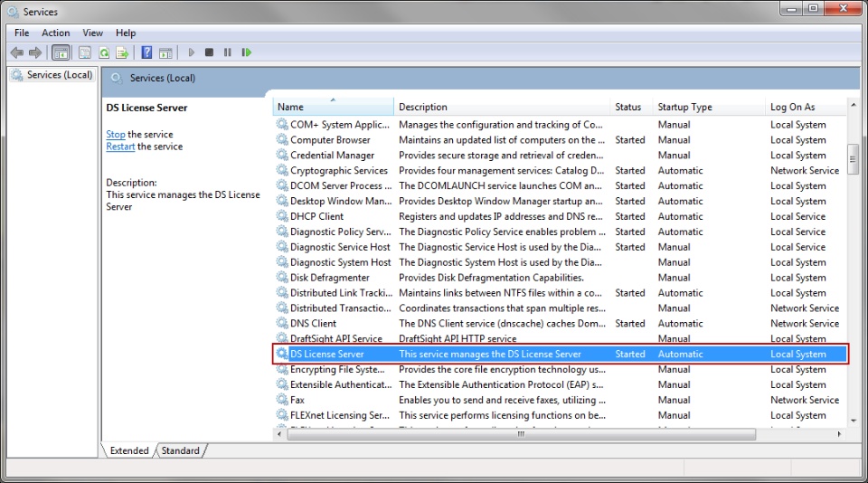This screenshot has width=868, height=483.
Task: Open the View menu
Action: (92, 33)
